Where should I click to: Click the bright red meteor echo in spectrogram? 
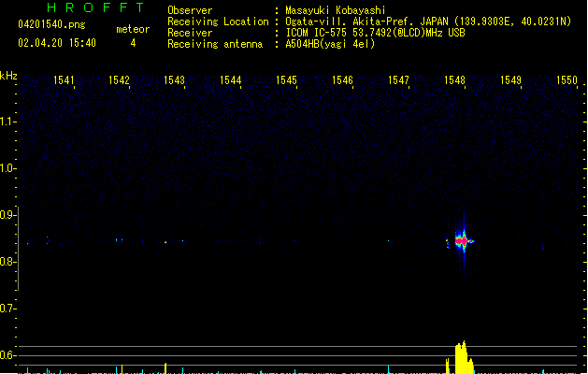click(x=464, y=241)
